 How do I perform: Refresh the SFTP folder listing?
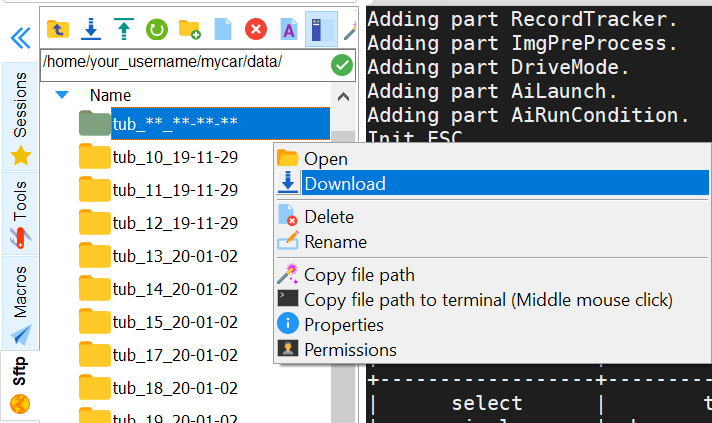pyautogui.click(x=156, y=27)
